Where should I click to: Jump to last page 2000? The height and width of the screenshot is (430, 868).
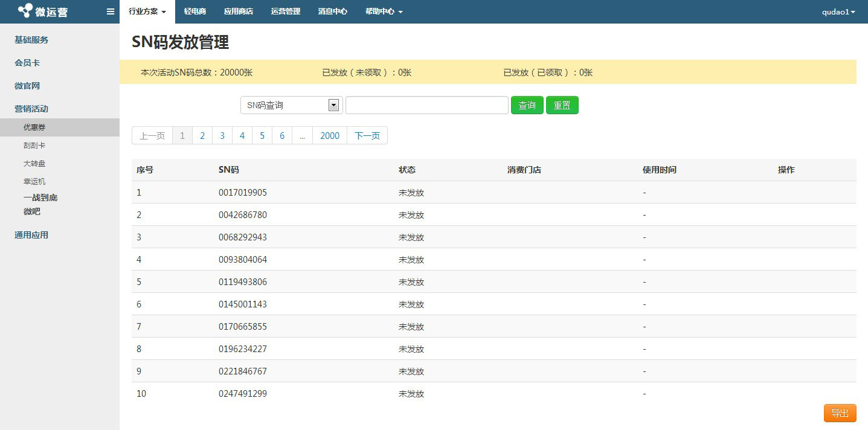tap(330, 135)
